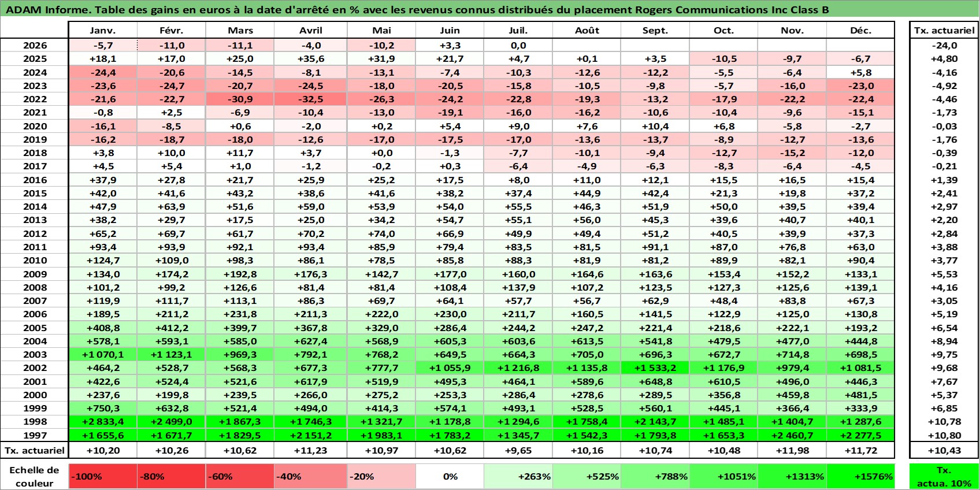980x490 pixels.
Task: Select the 1997 row label
Action: tap(35, 435)
